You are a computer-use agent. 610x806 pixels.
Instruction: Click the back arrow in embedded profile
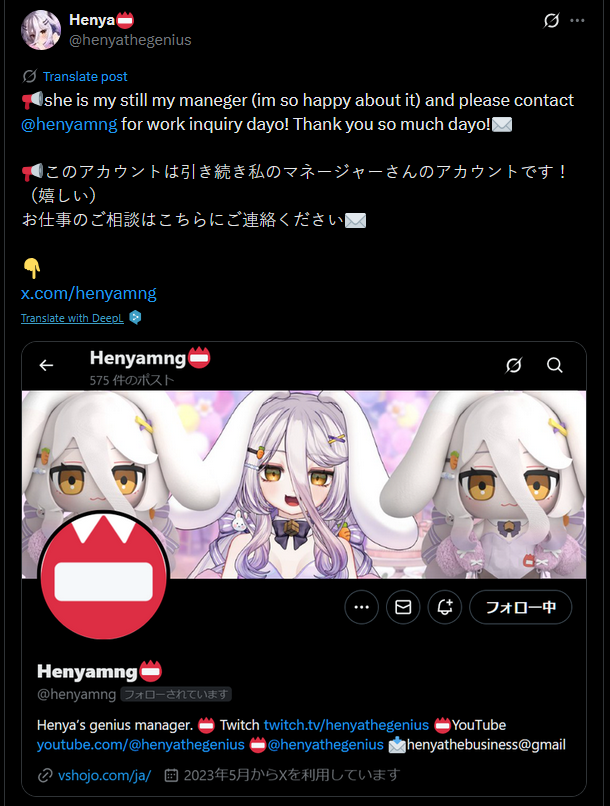(x=46, y=365)
